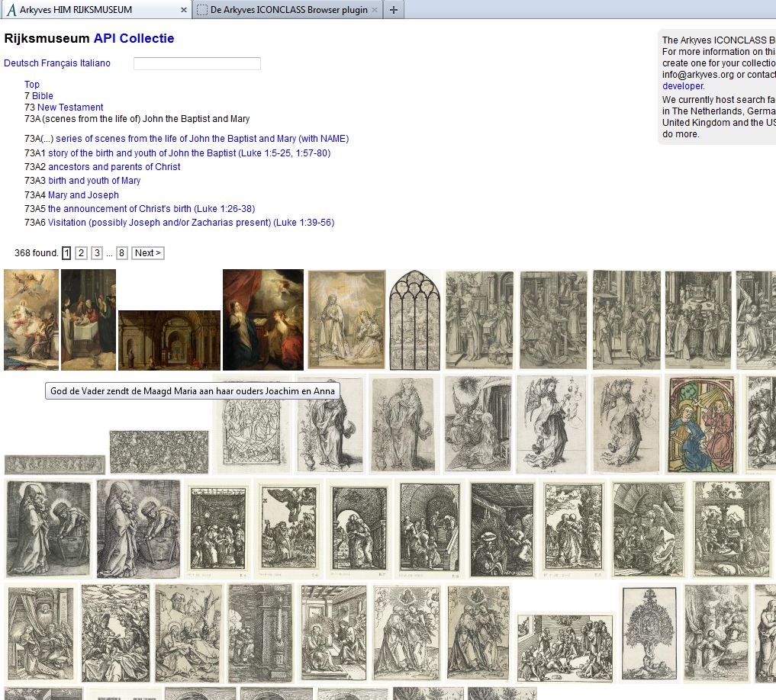Switch language to Français
The image size is (776, 700).
pyautogui.click(x=59, y=63)
